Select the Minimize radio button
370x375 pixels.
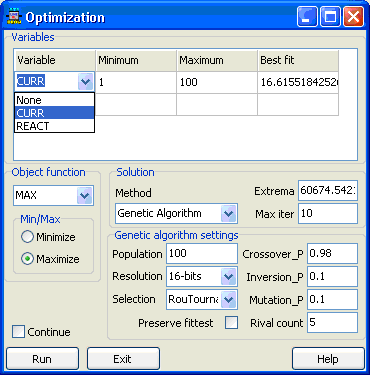pos(27,237)
